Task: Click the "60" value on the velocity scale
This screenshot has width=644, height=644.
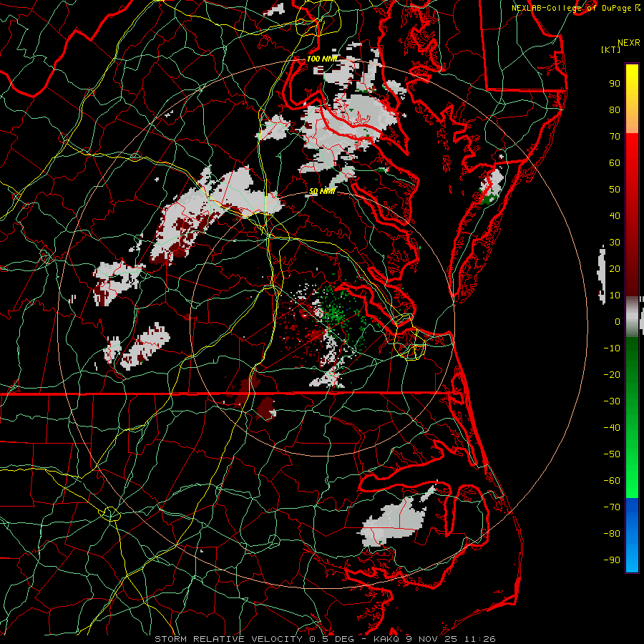Action: pos(615,163)
